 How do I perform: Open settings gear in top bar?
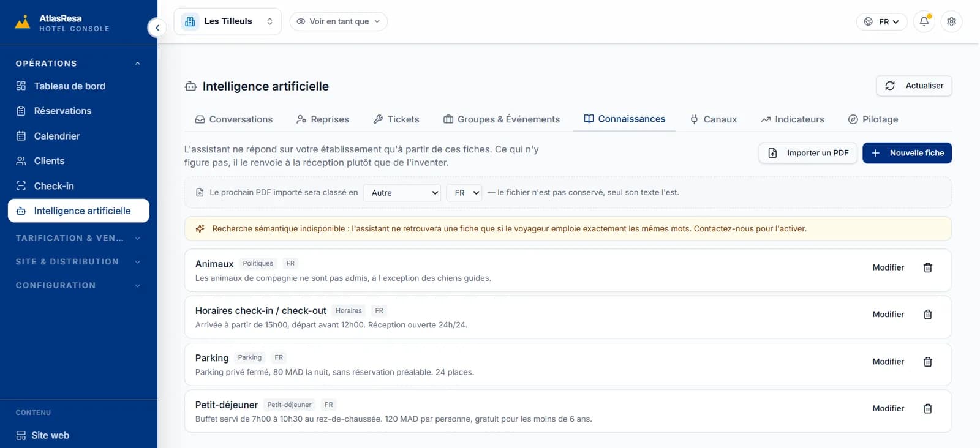point(951,21)
